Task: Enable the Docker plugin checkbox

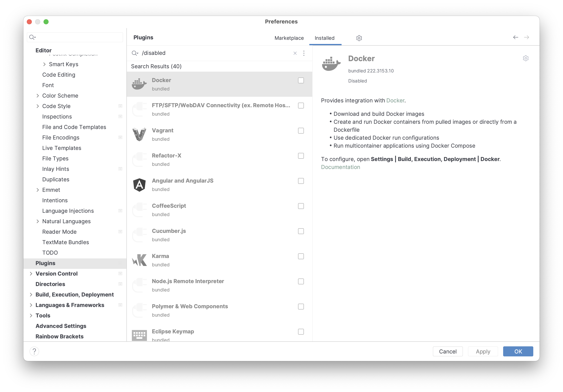Action: (x=301, y=80)
